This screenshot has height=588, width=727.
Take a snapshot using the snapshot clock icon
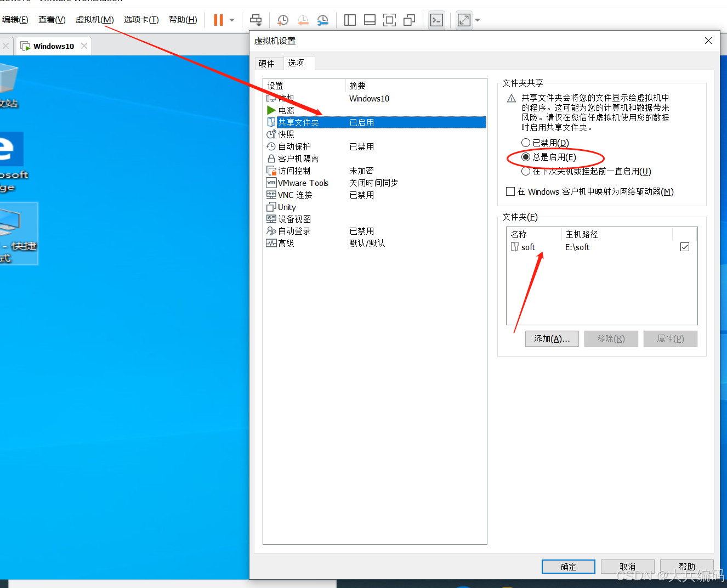click(283, 20)
